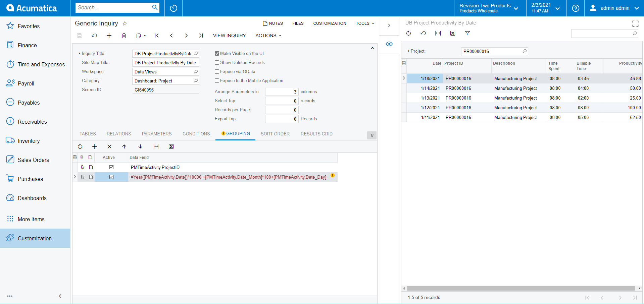Move grouping row up
This screenshot has height=304, width=644.
[x=124, y=146]
